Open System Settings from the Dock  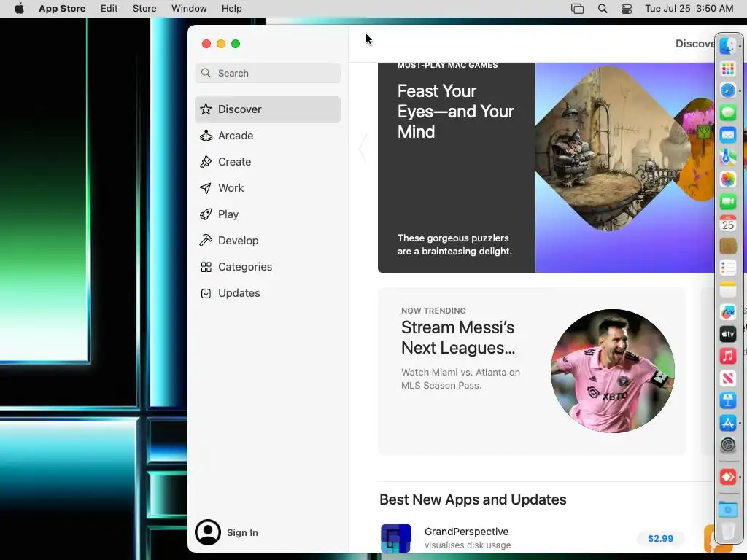click(x=727, y=446)
